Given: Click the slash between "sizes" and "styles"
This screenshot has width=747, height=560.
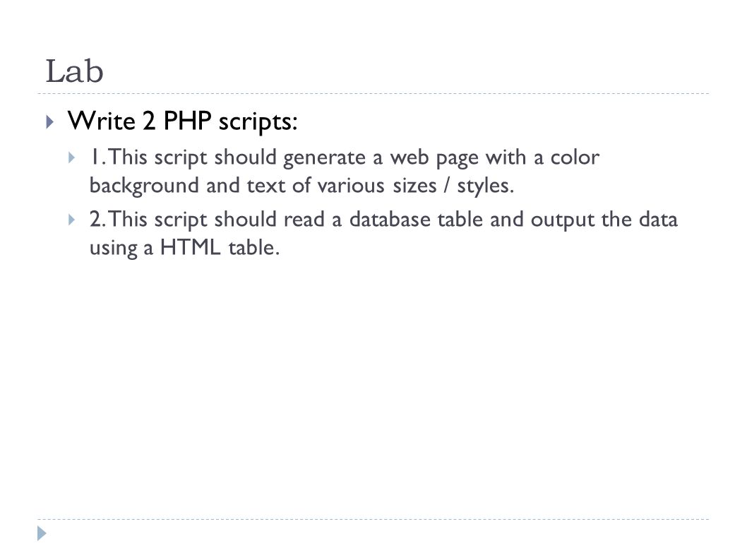Looking at the screenshot, I should (x=446, y=186).
